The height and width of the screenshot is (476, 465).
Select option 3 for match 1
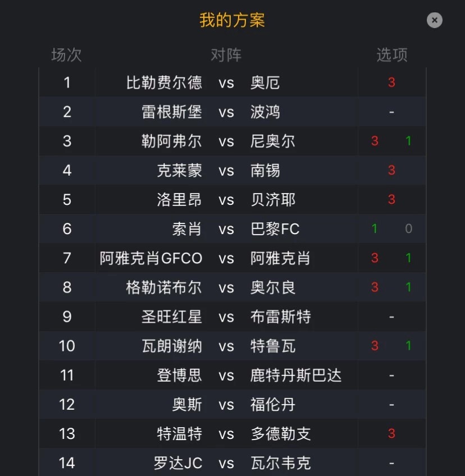click(x=391, y=83)
